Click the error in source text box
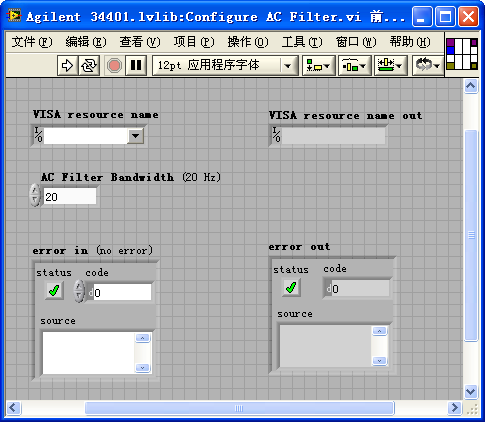Image resolution: width=485 pixels, height=422 pixels. (89, 353)
